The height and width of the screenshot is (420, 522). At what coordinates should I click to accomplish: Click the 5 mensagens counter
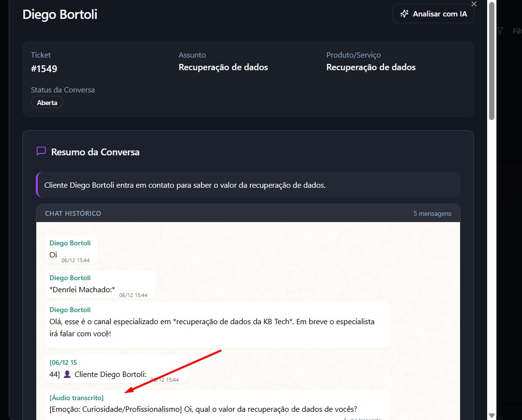click(432, 213)
